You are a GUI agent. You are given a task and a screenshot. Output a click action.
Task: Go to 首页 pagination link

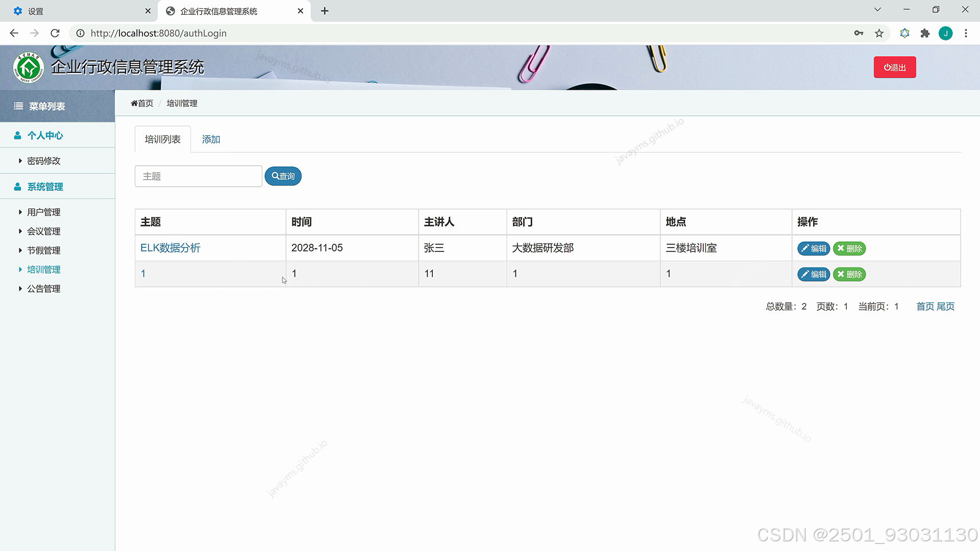pos(925,306)
